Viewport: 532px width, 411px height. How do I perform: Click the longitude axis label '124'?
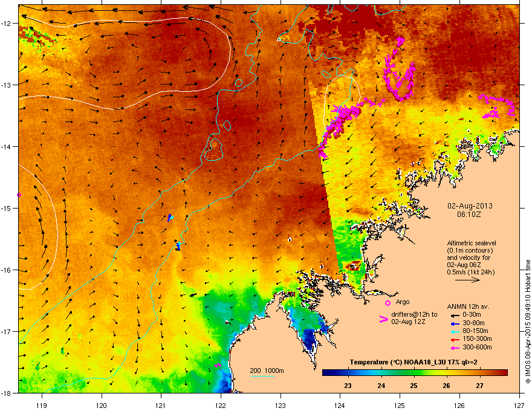tap(340, 406)
